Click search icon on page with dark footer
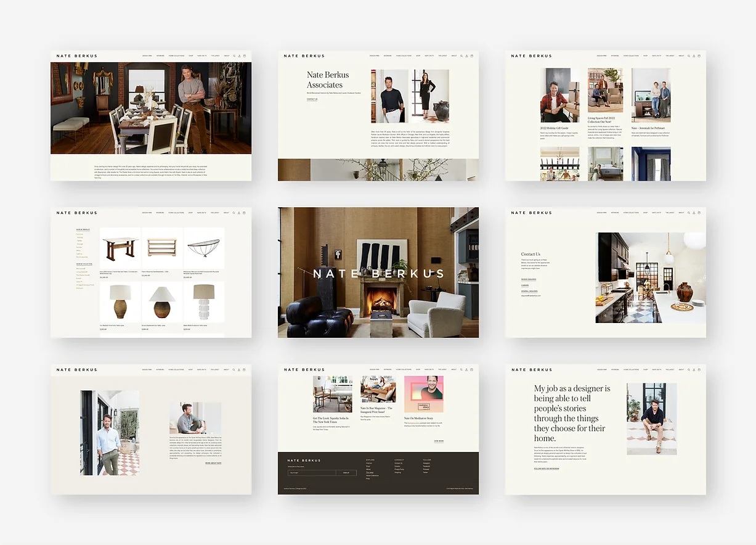 point(461,370)
